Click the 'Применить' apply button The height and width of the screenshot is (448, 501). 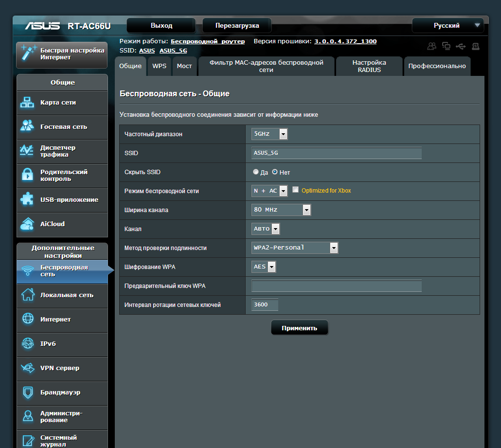pos(300,328)
